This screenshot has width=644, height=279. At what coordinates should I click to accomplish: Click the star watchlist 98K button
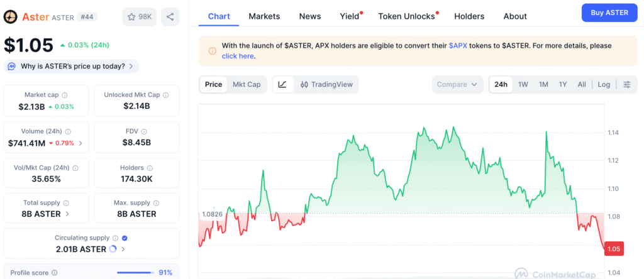coord(140,17)
